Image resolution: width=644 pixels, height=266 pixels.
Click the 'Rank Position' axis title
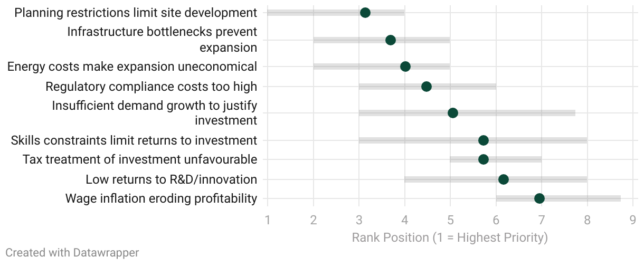point(450,237)
